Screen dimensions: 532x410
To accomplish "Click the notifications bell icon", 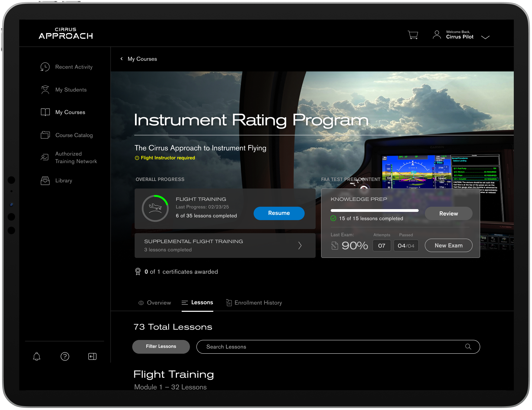I will pyautogui.click(x=37, y=356).
